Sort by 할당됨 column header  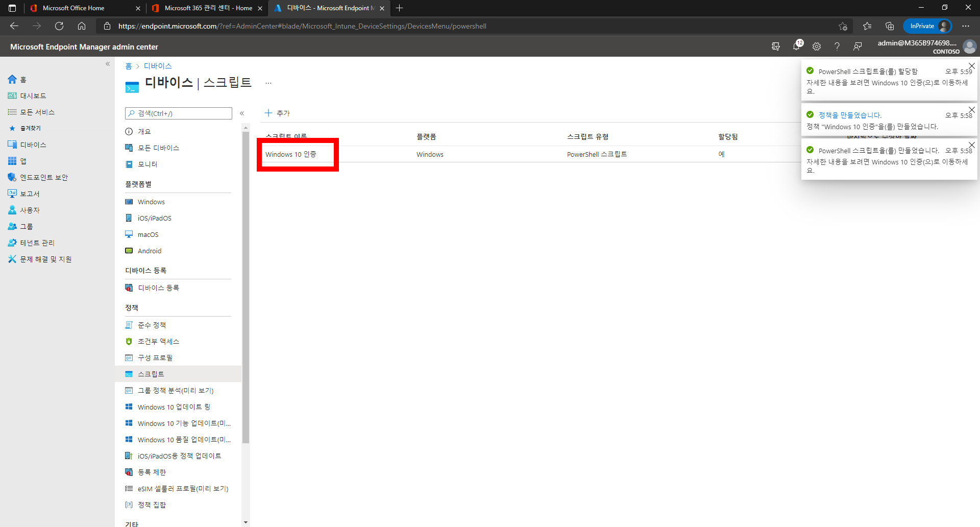[728, 137]
